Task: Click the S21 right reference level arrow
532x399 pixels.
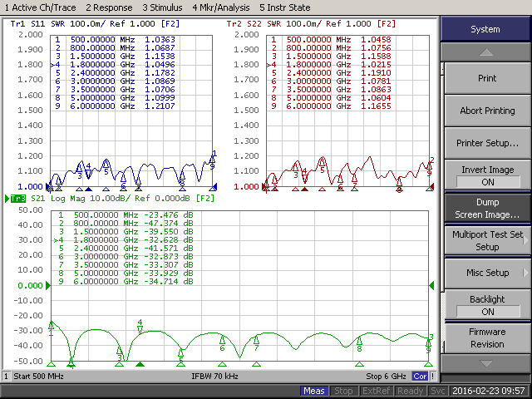Action: click(x=431, y=285)
